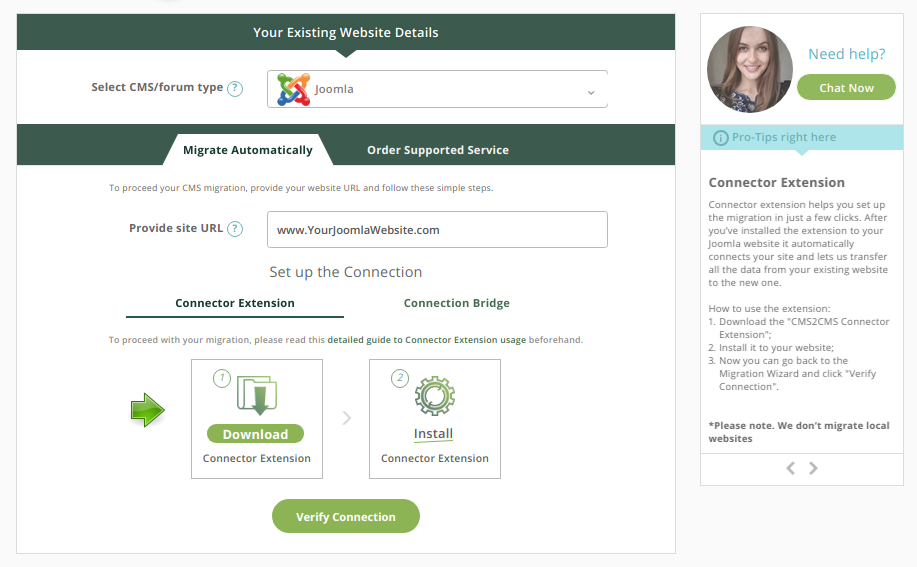Switch to the Migrate Automatically tab
Viewport: 917px width, 567px height.
click(x=248, y=150)
